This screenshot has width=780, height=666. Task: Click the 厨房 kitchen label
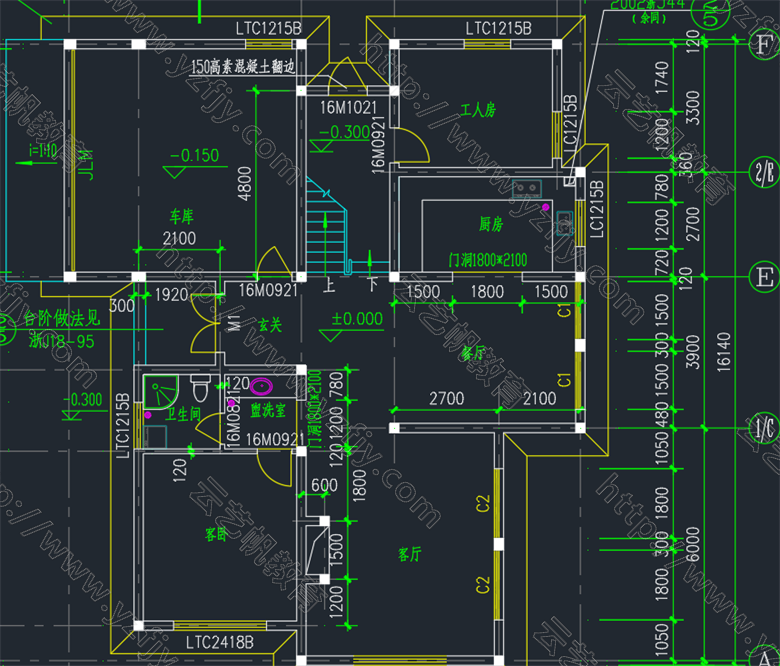click(491, 224)
